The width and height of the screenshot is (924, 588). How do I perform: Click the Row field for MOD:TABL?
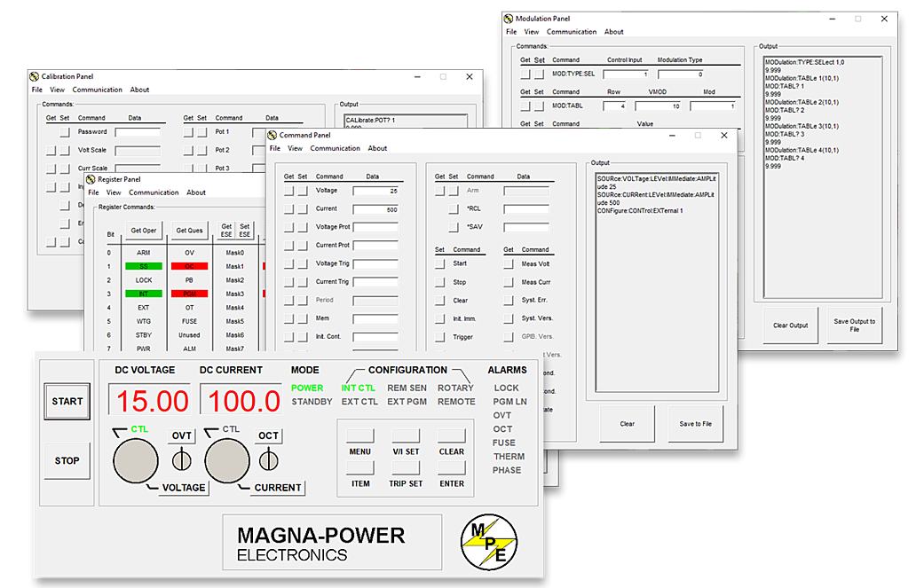(614, 106)
